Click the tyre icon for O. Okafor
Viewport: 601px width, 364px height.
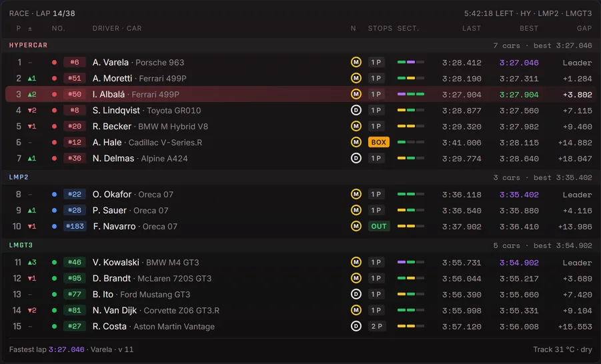(x=356, y=194)
